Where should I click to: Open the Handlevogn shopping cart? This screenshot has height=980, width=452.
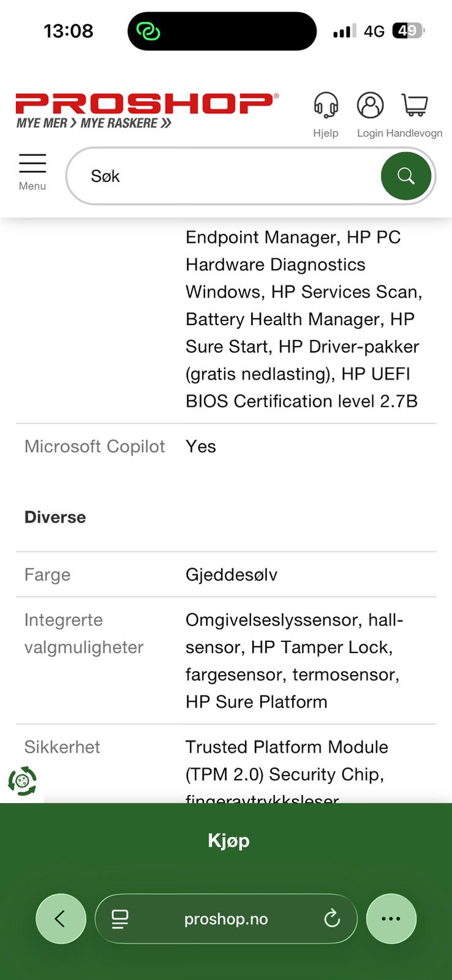click(x=415, y=106)
